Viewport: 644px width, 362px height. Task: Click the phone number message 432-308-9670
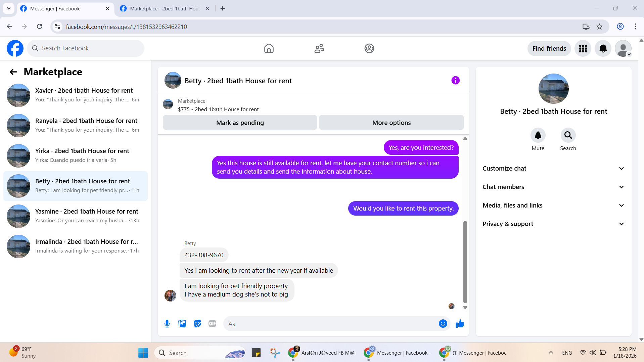pyautogui.click(x=204, y=255)
